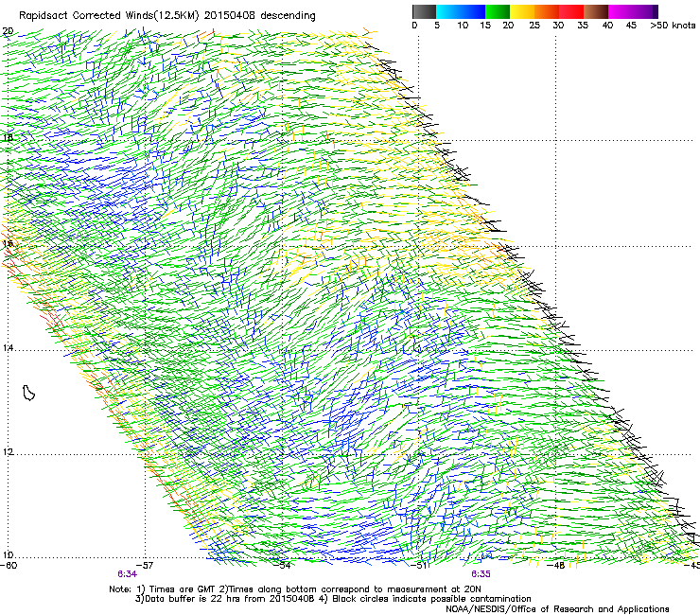
Task: Click the '0' legend scale label
Action: (x=414, y=26)
